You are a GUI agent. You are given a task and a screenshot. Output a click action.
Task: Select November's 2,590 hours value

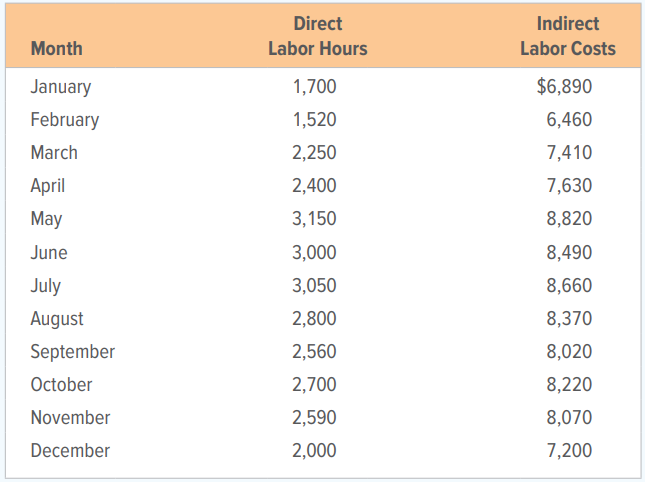click(315, 418)
